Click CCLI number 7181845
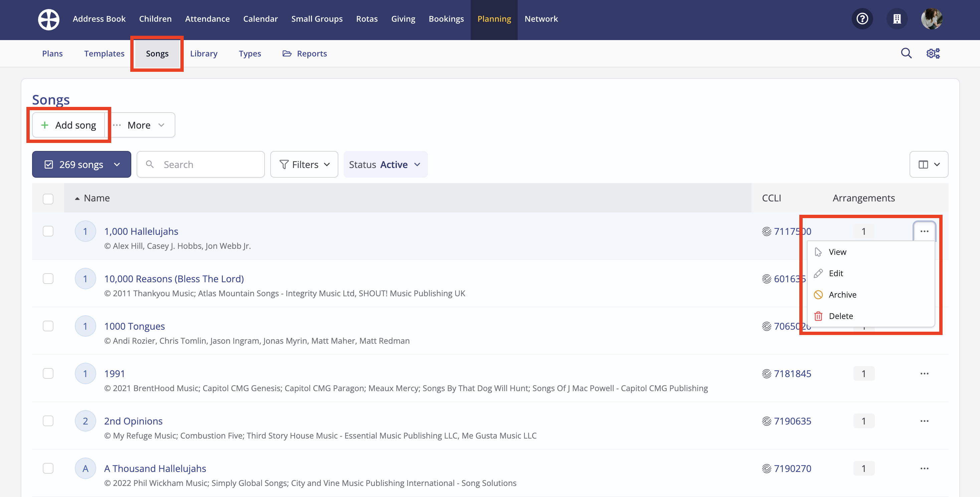 [792, 374]
